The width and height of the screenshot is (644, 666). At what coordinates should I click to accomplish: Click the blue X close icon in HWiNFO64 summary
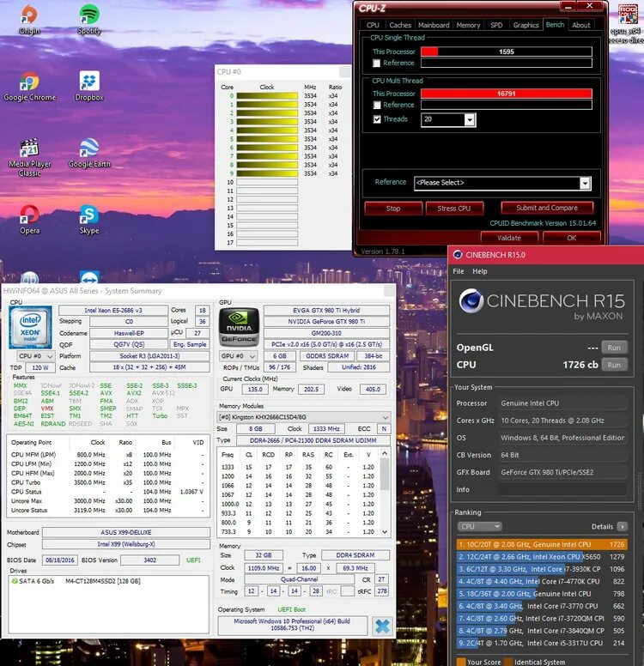[x=382, y=626]
